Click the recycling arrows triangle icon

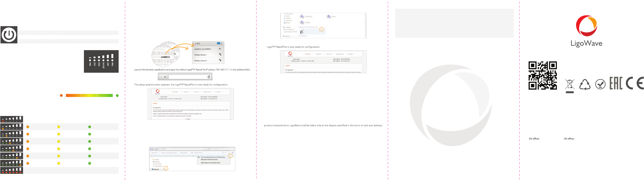tap(585, 85)
